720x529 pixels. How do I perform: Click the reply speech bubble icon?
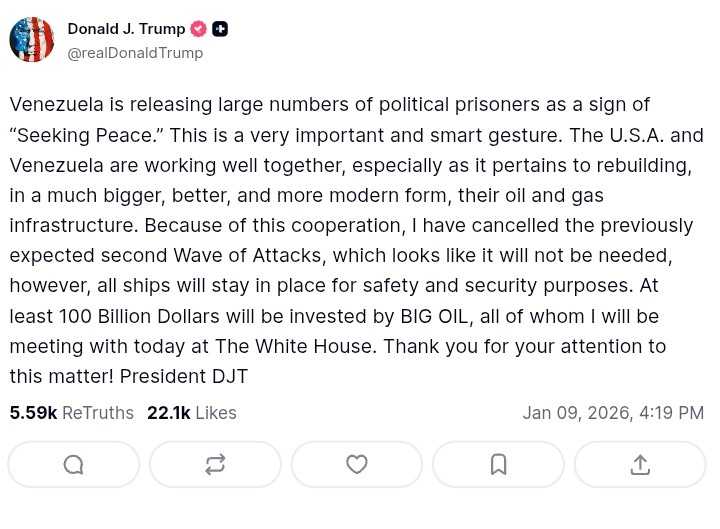tap(73, 464)
